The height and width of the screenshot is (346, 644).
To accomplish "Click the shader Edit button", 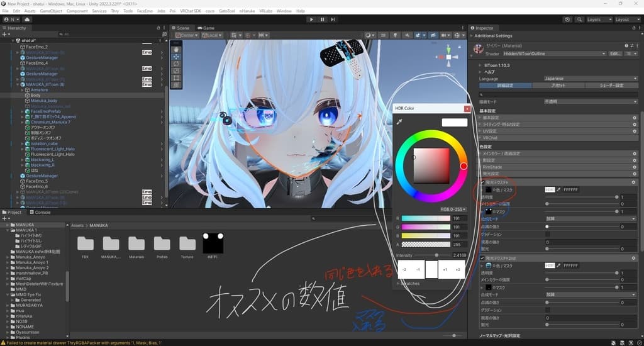I will click(x=615, y=54).
